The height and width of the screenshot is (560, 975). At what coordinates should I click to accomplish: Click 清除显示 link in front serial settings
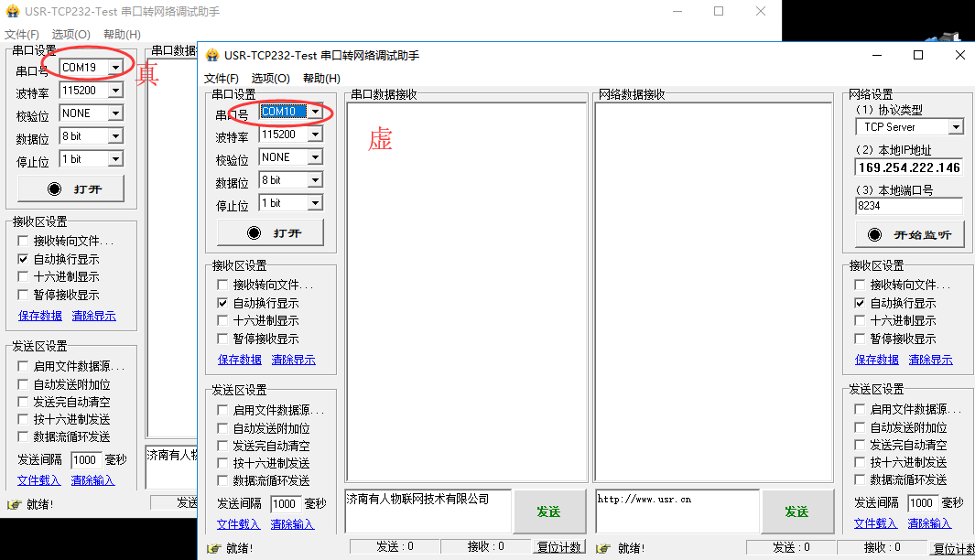click(x=293, y=360)
